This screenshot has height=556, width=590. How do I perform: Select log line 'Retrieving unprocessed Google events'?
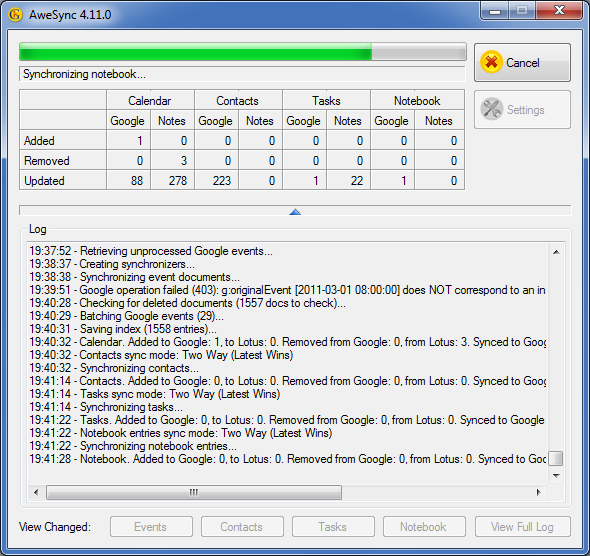click(151, 251)
